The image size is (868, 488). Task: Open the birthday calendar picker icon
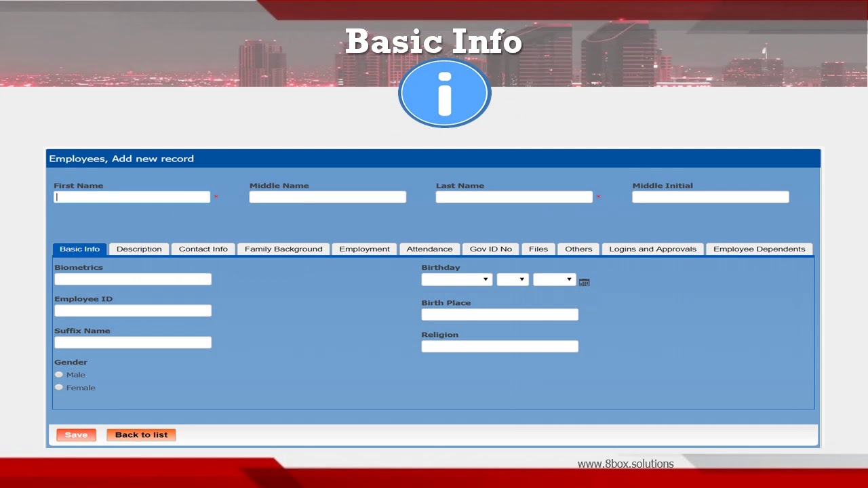pyautogui.click(x=585, y=282)
